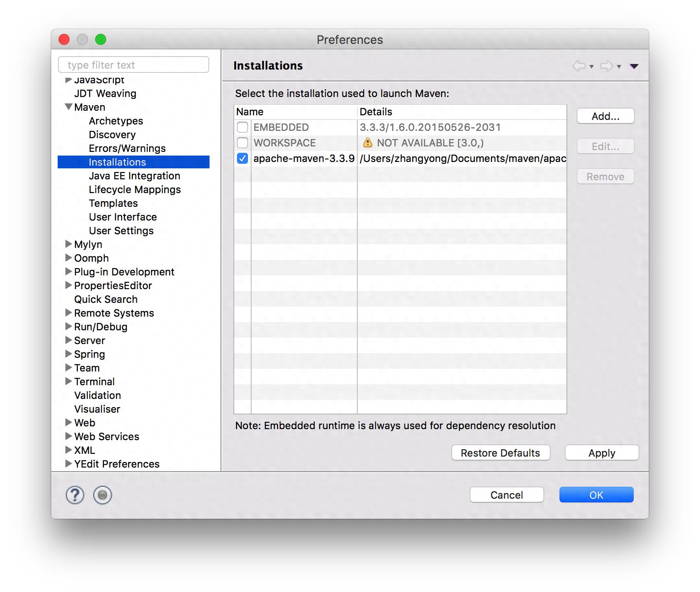Image resolution: width=700 pixels, height=592 pixels.
Task: Click the red close window button
Action: 64,39
